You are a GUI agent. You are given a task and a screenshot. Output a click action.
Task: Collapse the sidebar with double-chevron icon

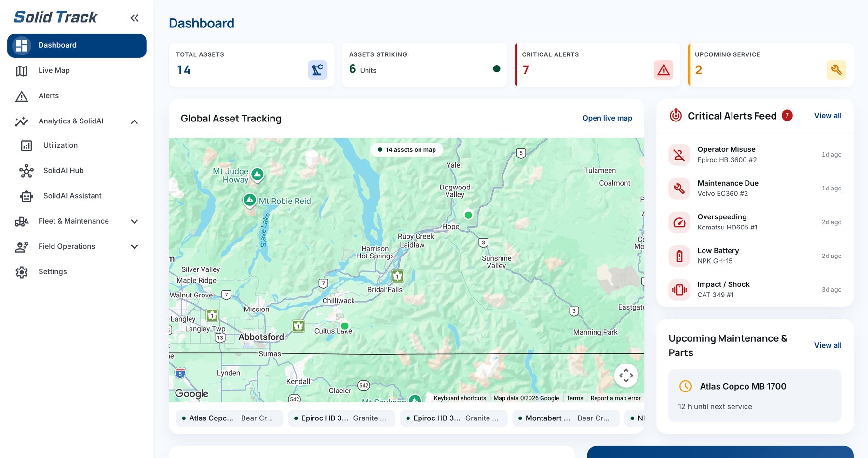click(x=134, y=18)
